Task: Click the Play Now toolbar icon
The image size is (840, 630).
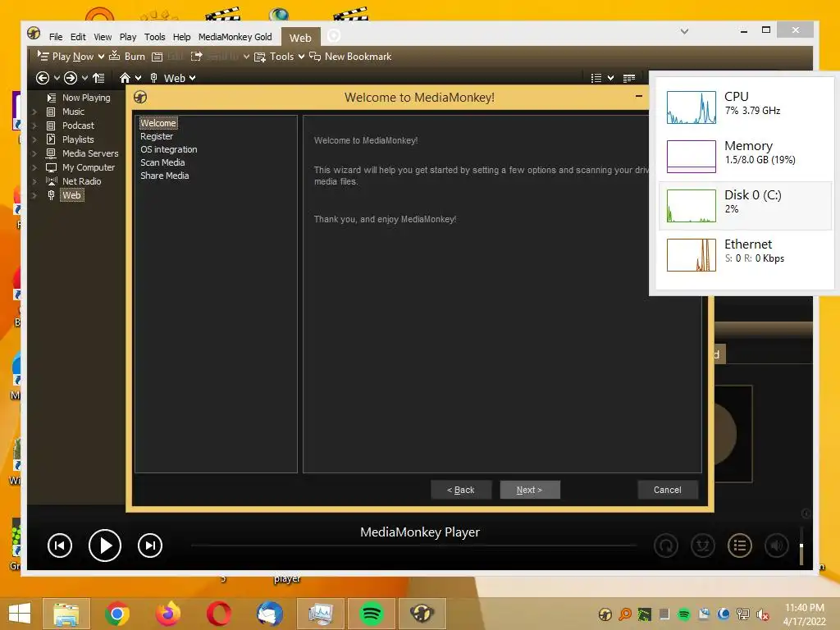Action: pos(43,56)
